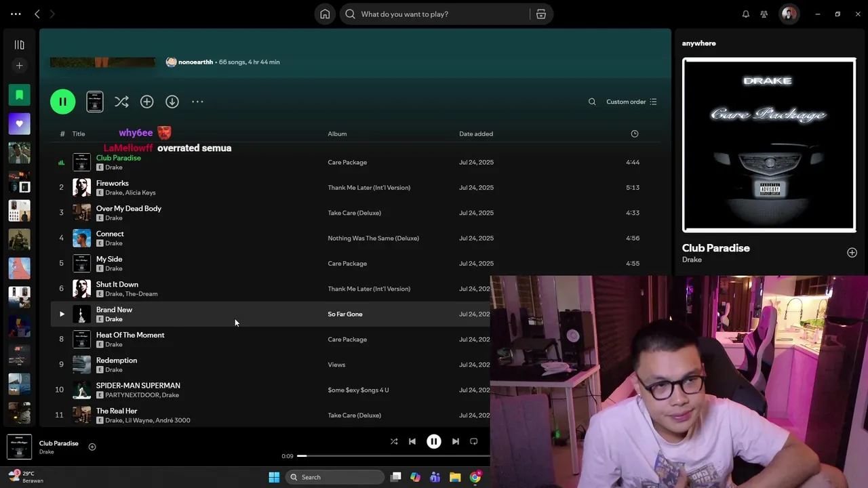868x488 pixels.
Task: Select SPIDER-MAN SUPERMAN track
Action: [138, 386]
